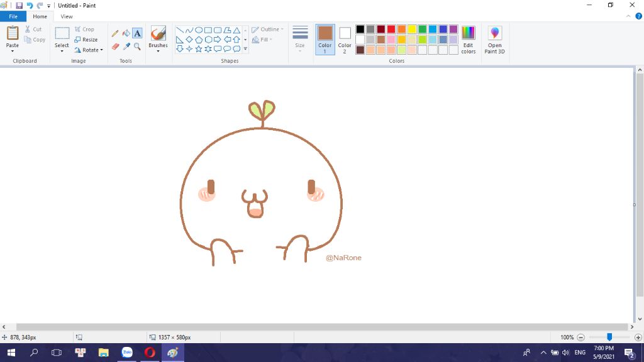Choose the Five-point star shape
Viewport: 644px width, 362px height.
(x=198, y=49)
